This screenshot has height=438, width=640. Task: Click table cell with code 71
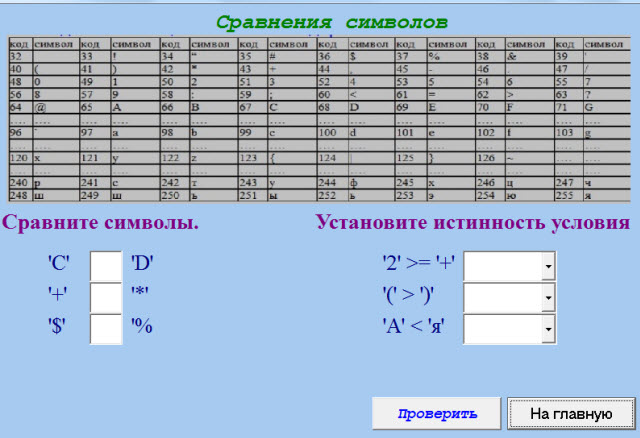[569, 107]
